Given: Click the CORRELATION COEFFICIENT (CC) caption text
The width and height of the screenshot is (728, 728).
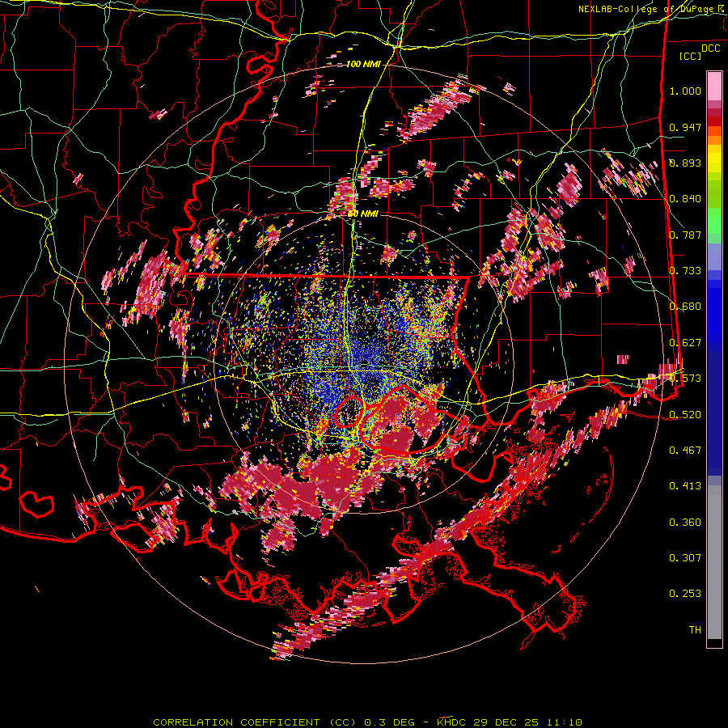Looking at the screenshot, I should coord(255,722).
